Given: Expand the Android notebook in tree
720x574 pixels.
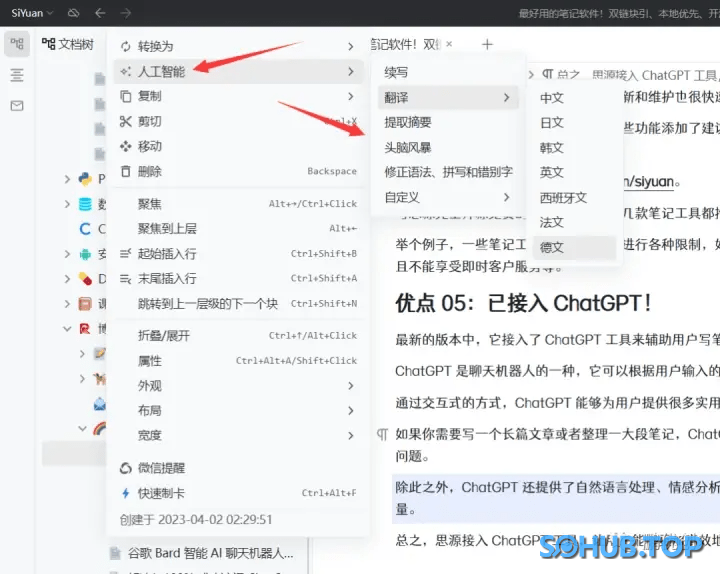Looking at the screenshot, I should pos(67,253).
